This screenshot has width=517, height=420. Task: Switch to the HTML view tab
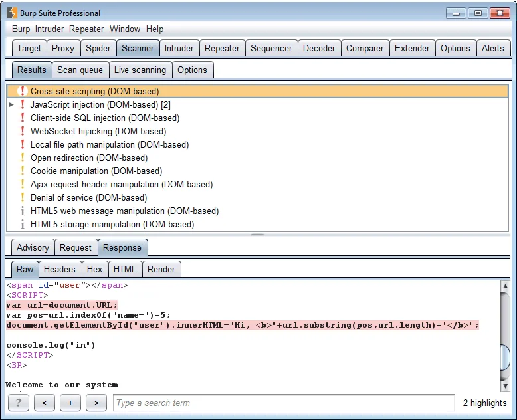(x=125, y=269)
